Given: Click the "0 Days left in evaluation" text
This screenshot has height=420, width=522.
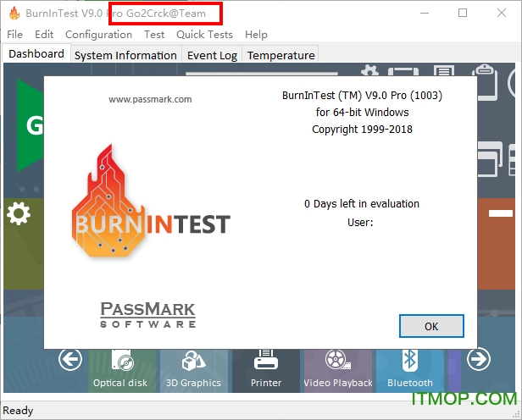Looking at the screenshot, I should [362, 203].
